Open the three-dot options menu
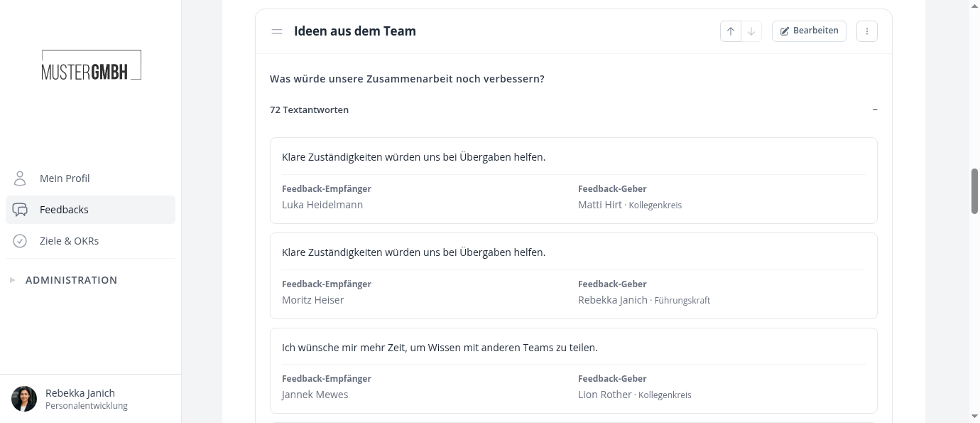The height and width of the screenshot is (423, 980). coord(867,31)
